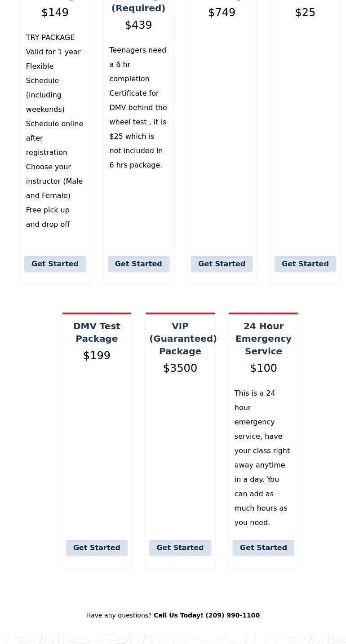346x644 pixels.
Task: Click Get Started for 24 Hour Emergency Service
Action: [263, 547]
